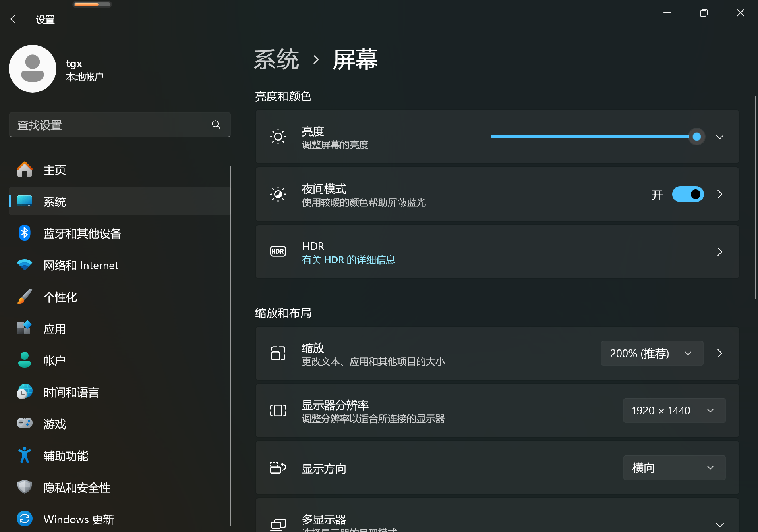Click the Gaming (游戏) controller icon
Screen dimensions: 758x532
coord(25,423)
